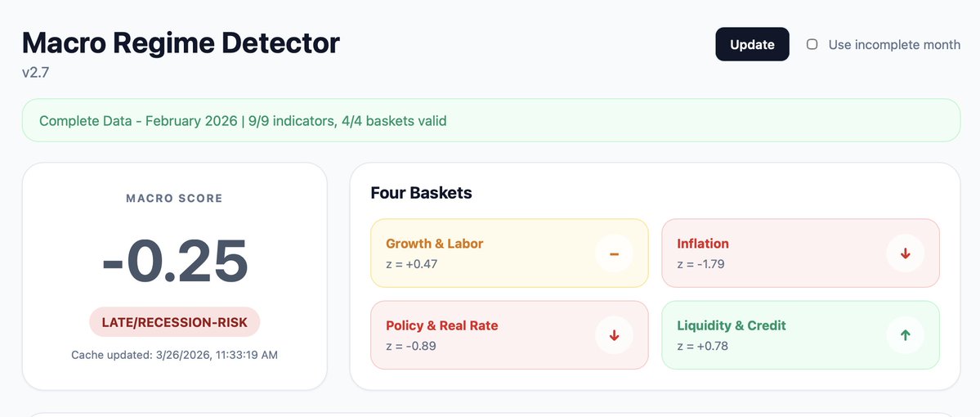980x417 pixels.
Task: Click the v2.7 version label
Action: click(x=36, y=73)
